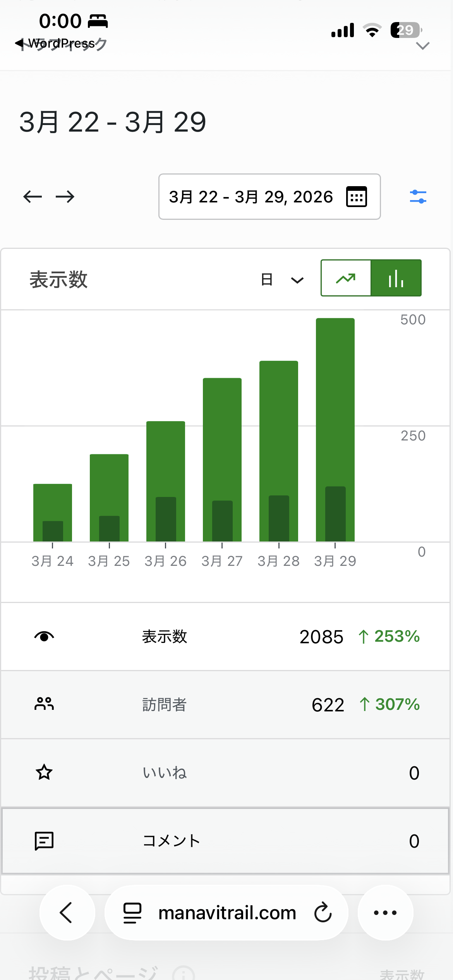
Task: Open the blue filter sliders settings
Action: (418, 197)
